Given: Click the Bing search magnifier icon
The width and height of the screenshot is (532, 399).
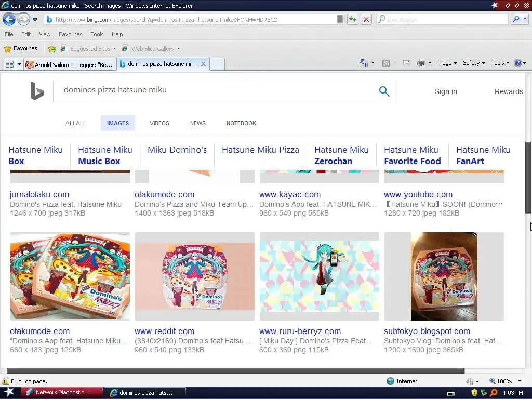Looking at the screenshot, I should (x=384, y=91).
